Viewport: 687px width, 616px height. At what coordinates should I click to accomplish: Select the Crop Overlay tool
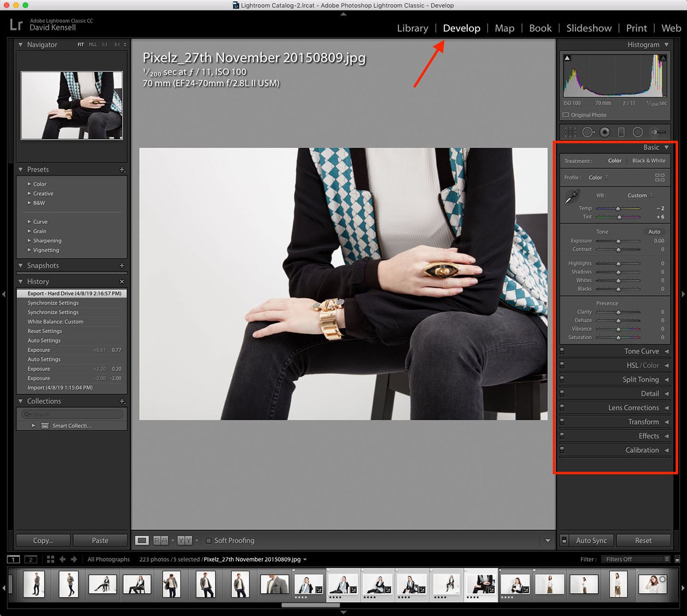pos(570,132)
